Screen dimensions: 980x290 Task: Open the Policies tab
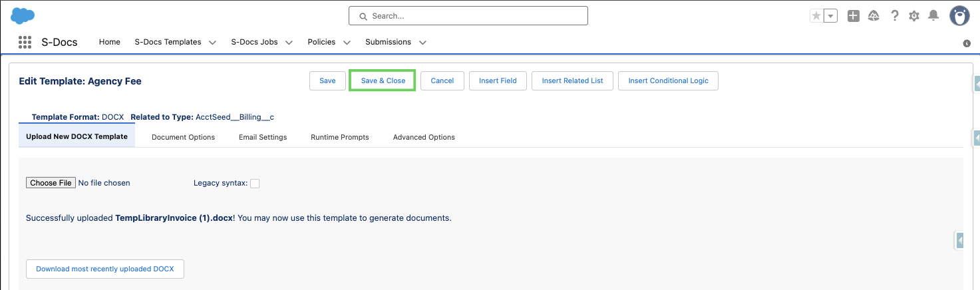[321, 42]
